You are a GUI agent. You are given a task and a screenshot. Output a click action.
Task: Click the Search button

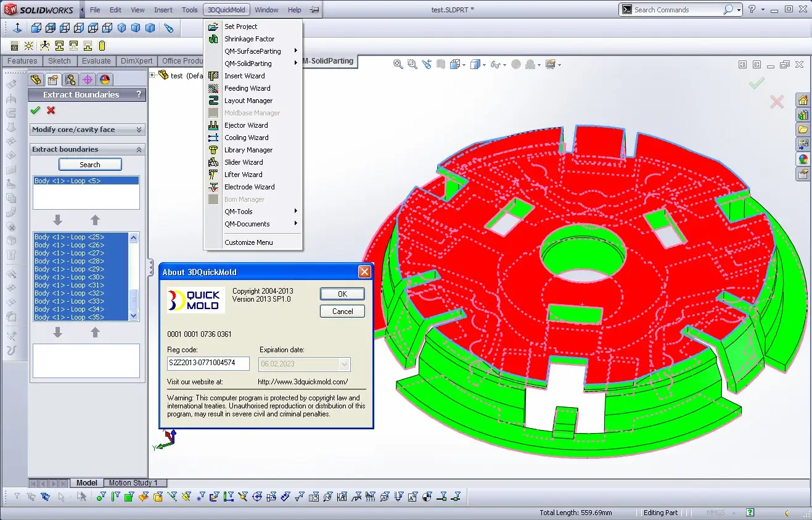pyautogui.click(x=90, y=165)
